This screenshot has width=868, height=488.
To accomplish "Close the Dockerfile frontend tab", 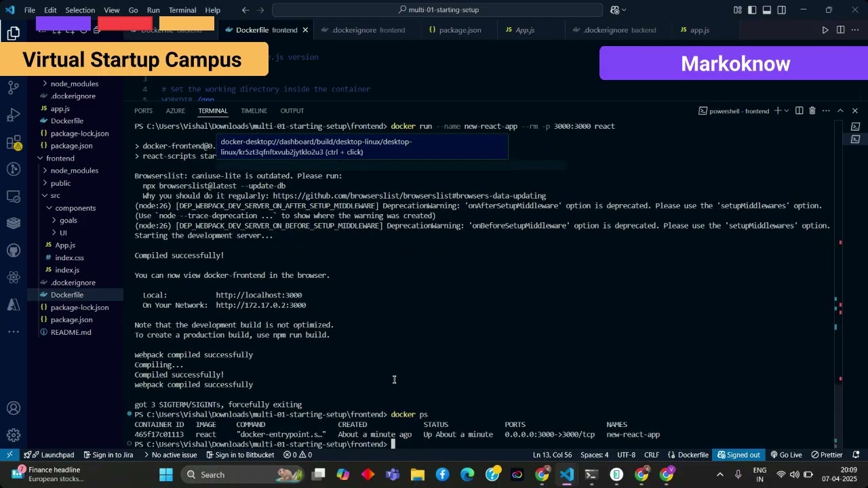I will click(305, 30).
